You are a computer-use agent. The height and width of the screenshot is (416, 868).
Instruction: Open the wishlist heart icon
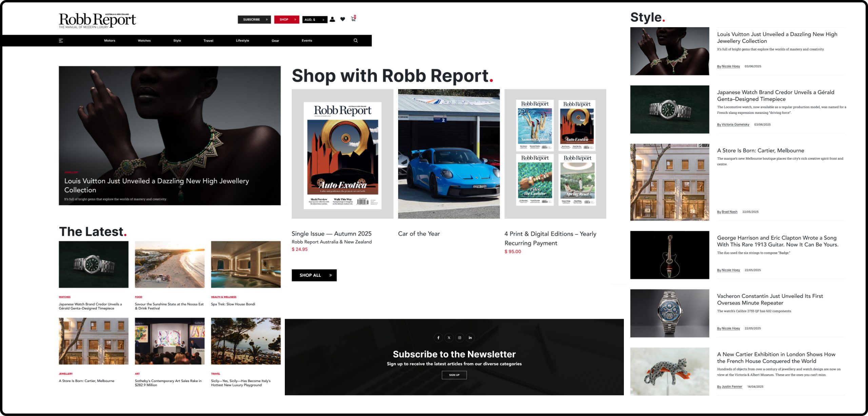[343, 19]
